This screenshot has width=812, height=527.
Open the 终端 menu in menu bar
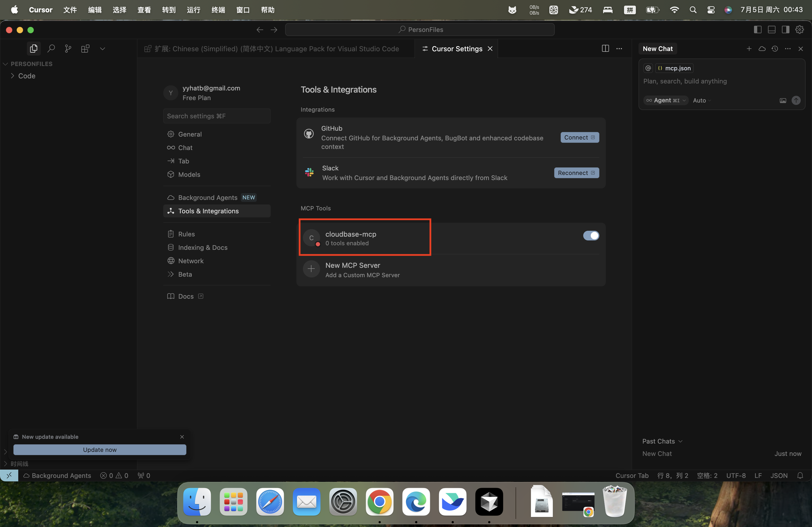218,10
